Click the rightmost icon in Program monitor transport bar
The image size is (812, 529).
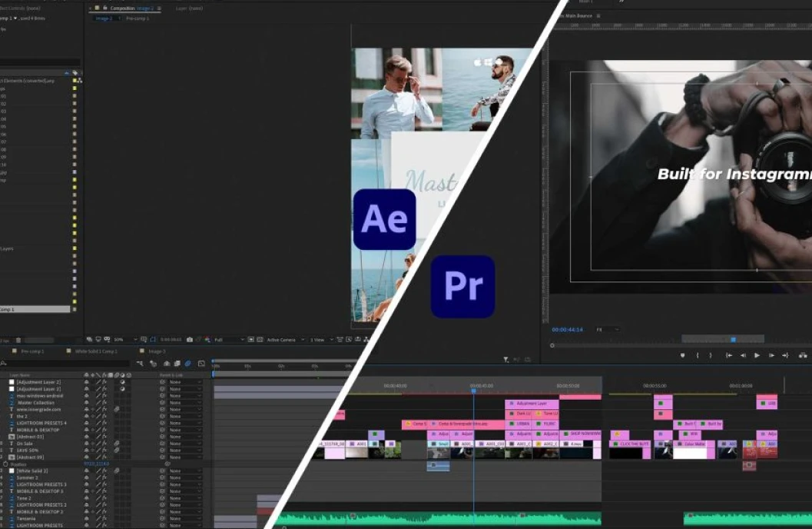803,355
